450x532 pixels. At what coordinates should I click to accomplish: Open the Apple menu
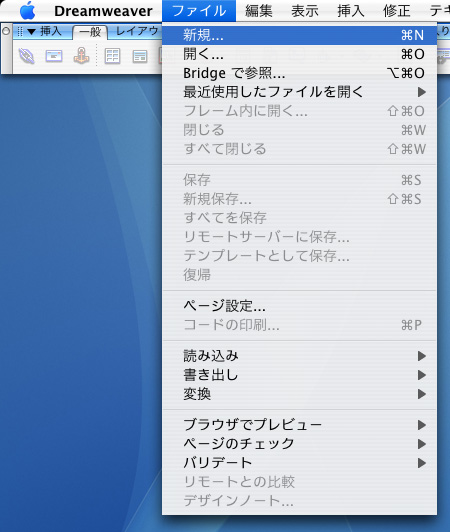28,11
